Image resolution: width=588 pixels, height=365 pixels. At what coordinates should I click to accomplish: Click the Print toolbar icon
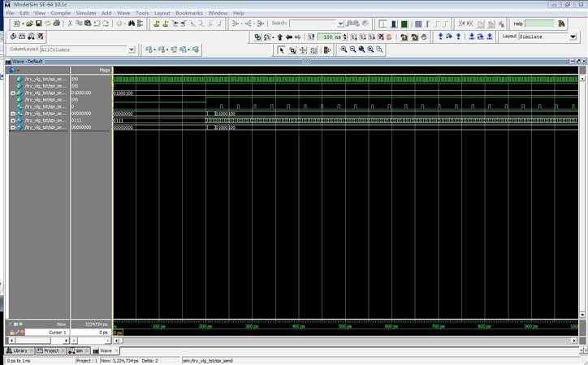[x=57, y=24]
